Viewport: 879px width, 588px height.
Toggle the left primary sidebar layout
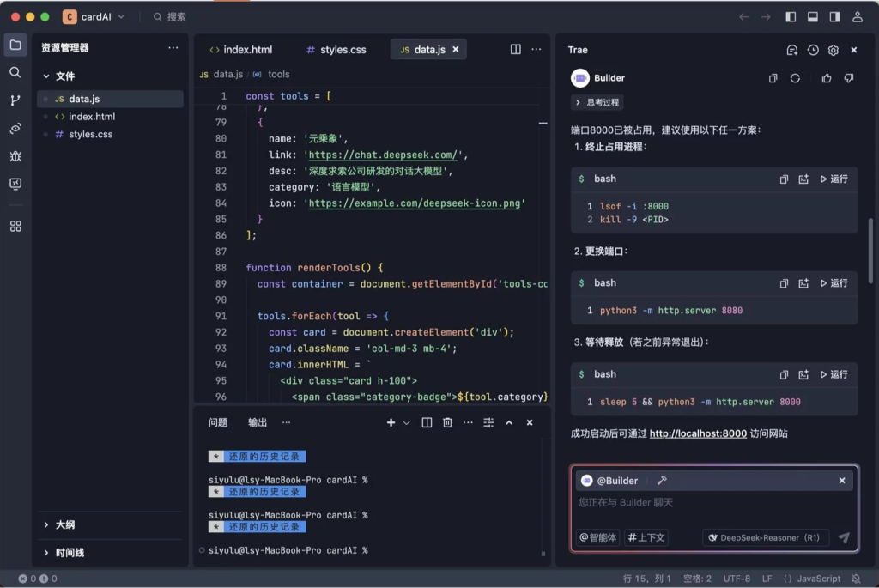pyautogui.click(x=791, y=17)
